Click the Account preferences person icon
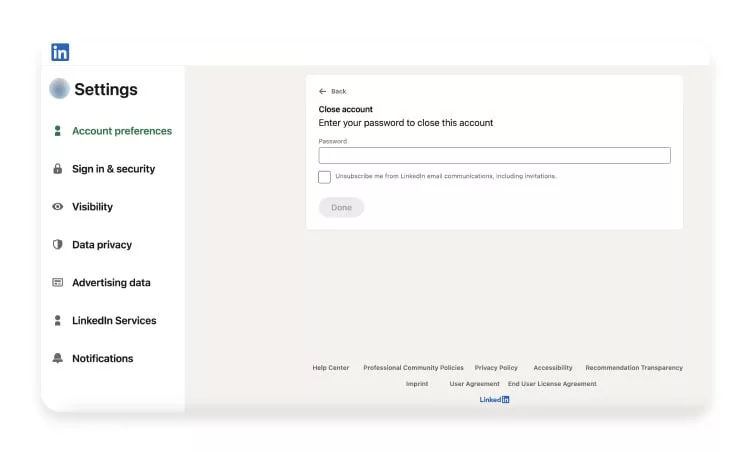This screenshot has height=452, width=750. (x=58, y=131)
